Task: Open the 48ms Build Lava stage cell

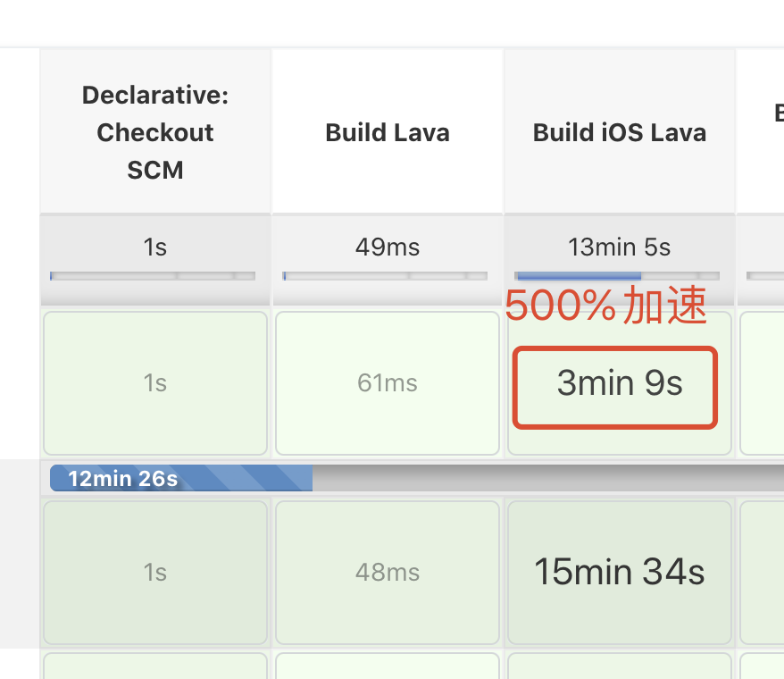Action: (x=388, y=572)
